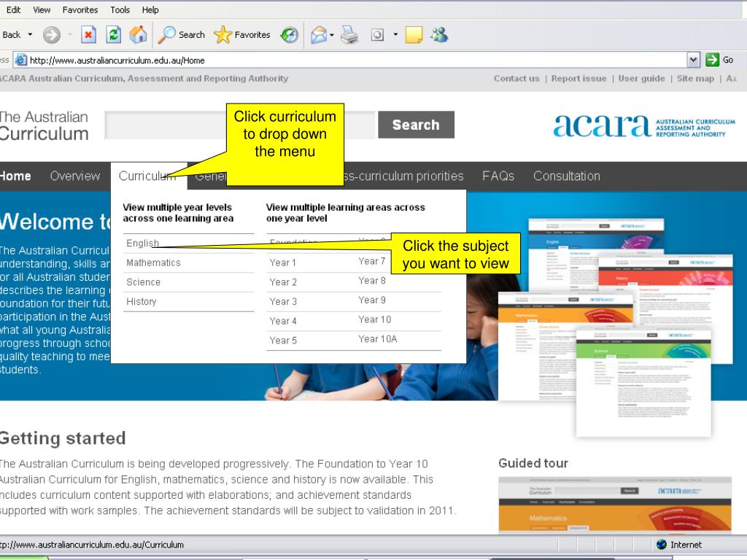The image size is (747, 560).
Task: Open the Tools menu
Action: coord(120,9)
